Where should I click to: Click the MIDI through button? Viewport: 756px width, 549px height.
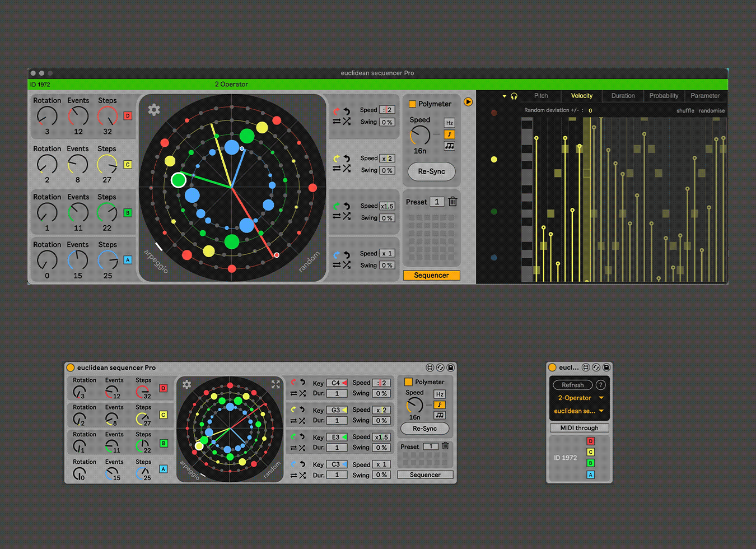click(x=579, y=428)
